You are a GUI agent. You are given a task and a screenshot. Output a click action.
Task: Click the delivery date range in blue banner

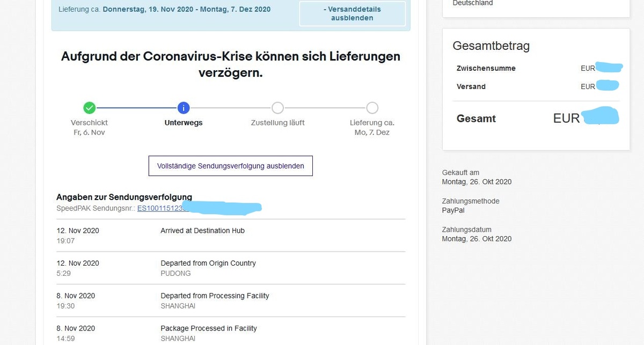click(x=187, y=9)
